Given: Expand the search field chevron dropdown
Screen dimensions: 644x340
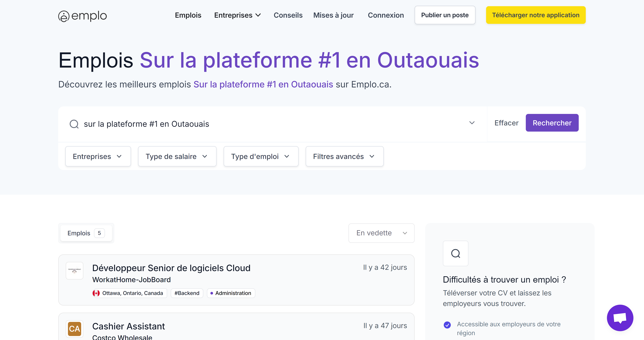Looking at the screenshot, I should point(472,123).
